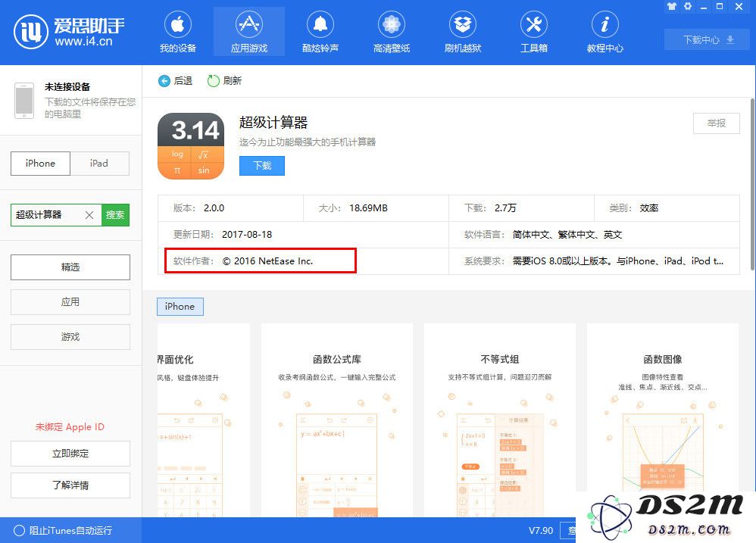The image size is (756, 543).
Task: Click the 未绑定 Apple ID text
Action: [70, 427]
